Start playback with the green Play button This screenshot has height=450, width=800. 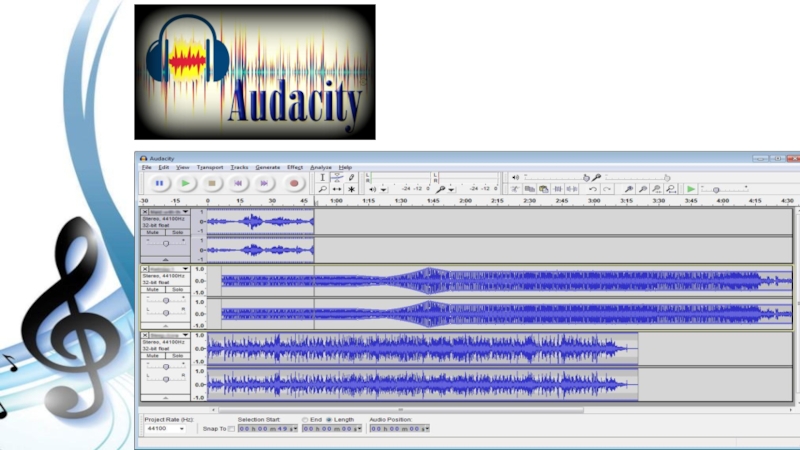(186, 183)
